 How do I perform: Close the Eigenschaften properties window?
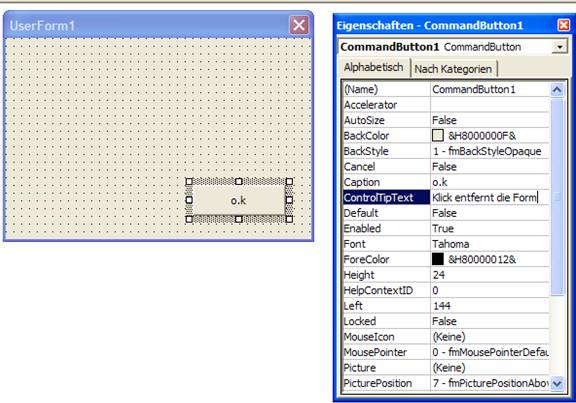tap(564, 25)
